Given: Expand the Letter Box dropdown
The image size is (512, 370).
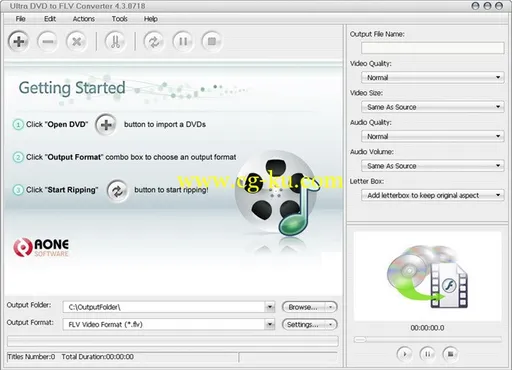Looking at the screenshot, I should 498,195.
